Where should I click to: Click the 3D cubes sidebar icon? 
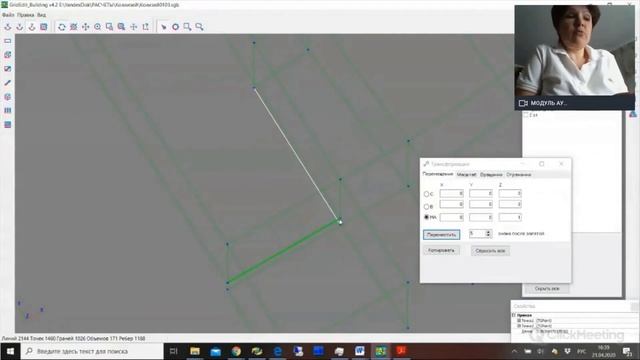tap(7, 55)
